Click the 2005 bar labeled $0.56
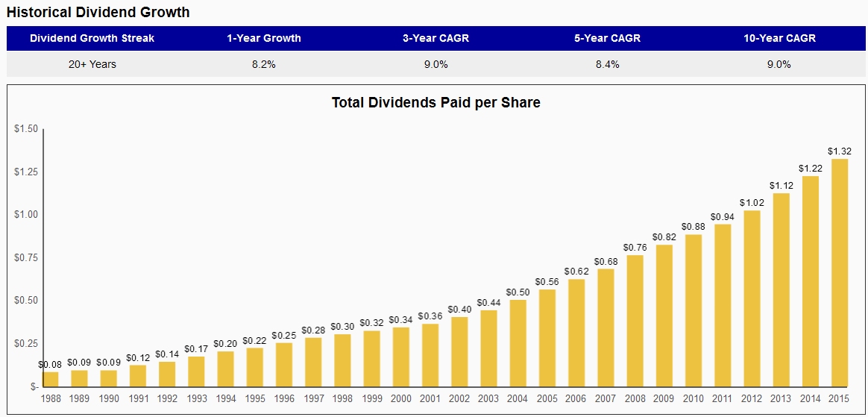This screenshot has width=868, height=417. (x=547, y=338)
